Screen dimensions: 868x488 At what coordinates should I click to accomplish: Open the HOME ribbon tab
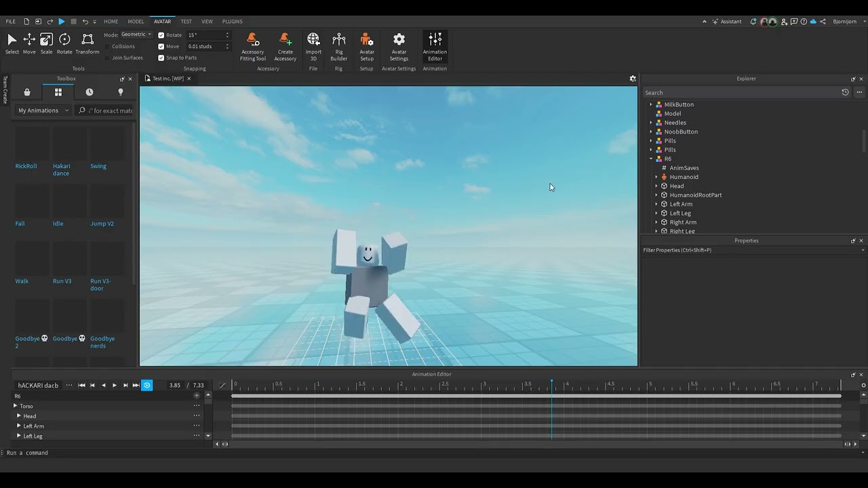(111, 22)
